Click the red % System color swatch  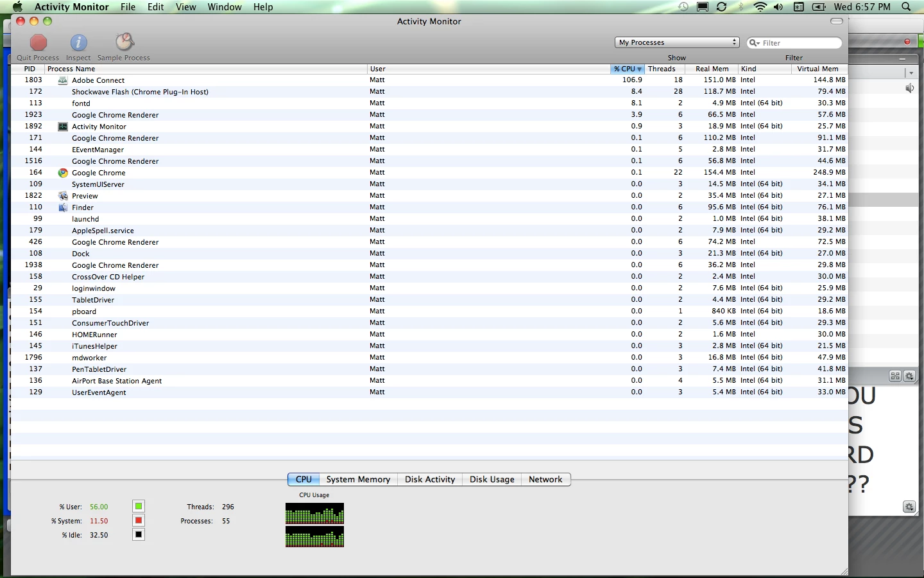139,520
